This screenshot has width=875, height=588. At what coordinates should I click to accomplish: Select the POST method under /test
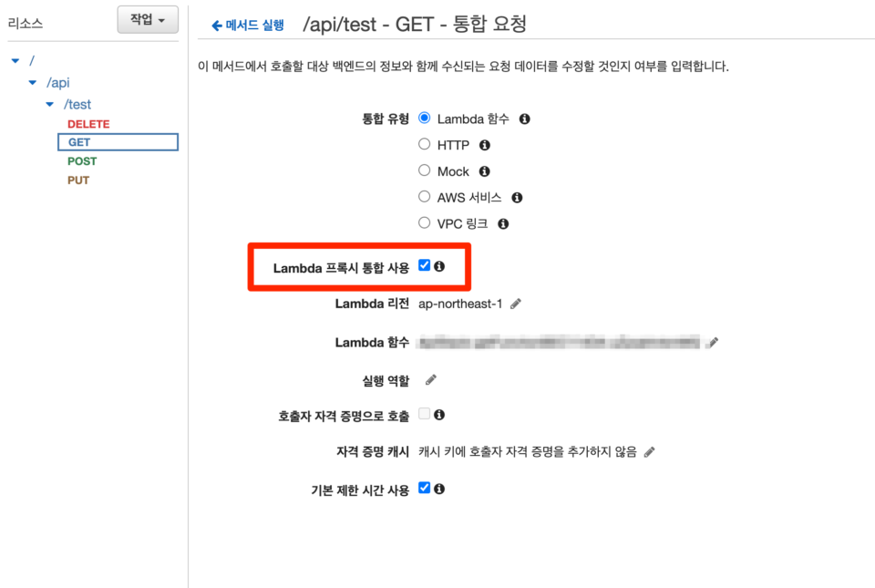tap(82, 161)
